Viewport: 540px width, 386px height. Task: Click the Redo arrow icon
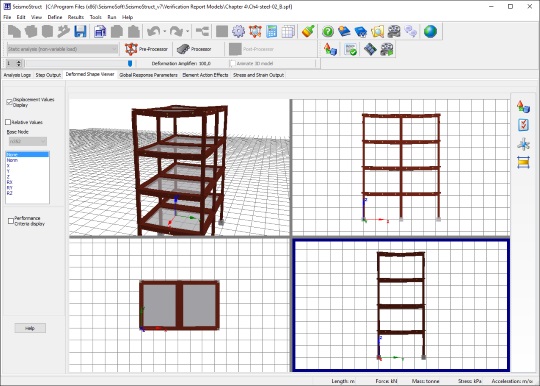tap(176, 32)
